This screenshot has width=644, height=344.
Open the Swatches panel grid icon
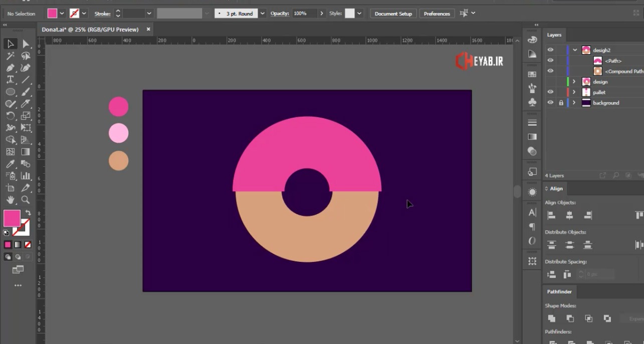pyautogui.click(x=532, y=74)
